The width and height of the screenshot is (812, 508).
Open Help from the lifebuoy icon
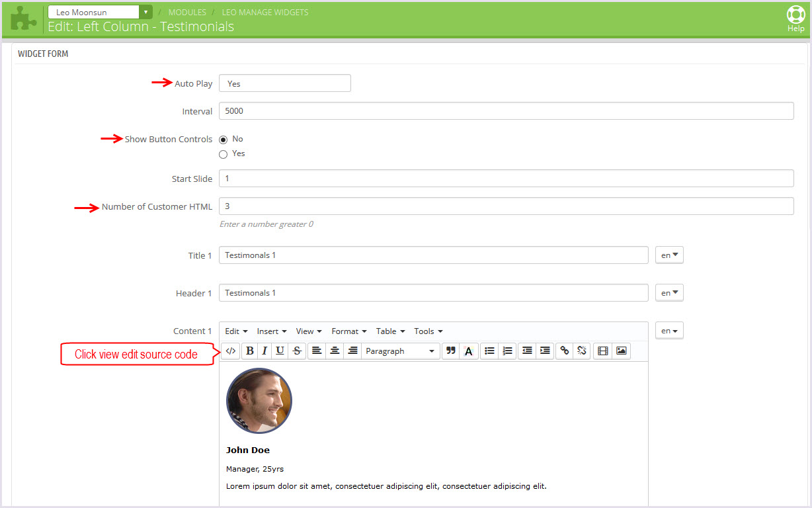pyautogui.click(x=795, y=19)
